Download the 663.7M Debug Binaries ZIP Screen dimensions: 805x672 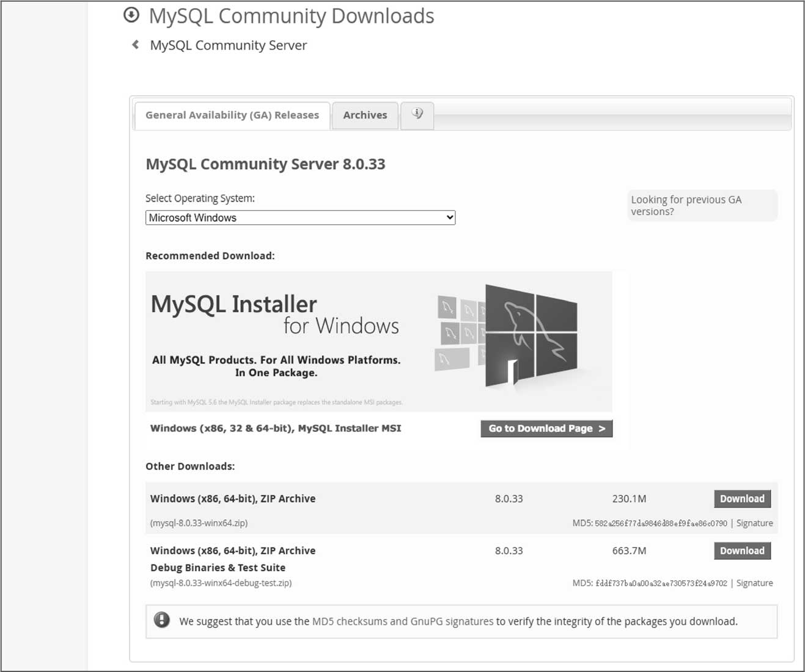pos(742,550)
